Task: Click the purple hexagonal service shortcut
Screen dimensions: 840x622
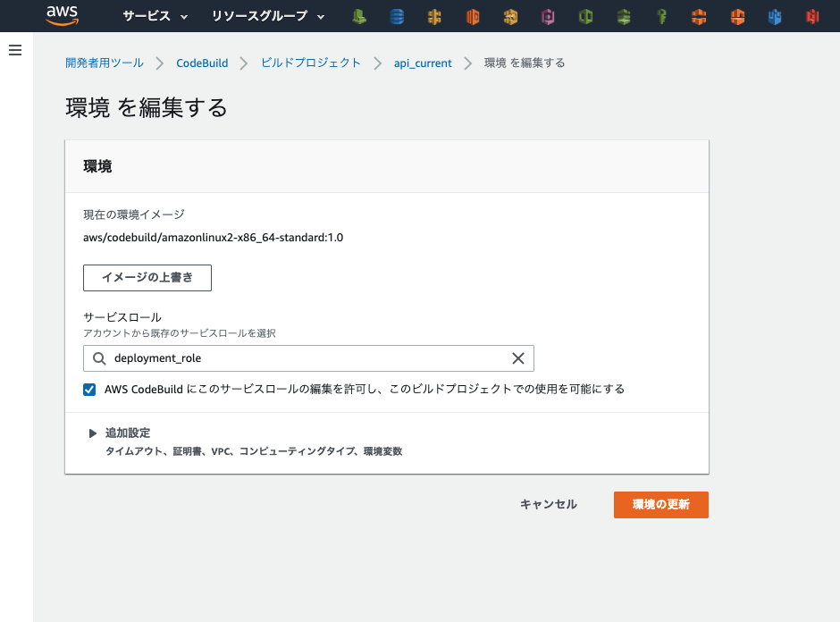Action: (x=548, y=16)
